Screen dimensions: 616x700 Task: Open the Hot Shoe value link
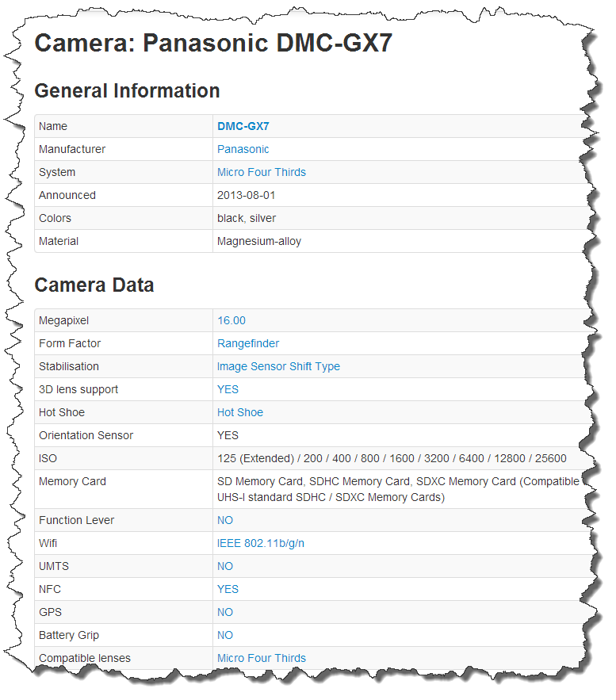(239, 412)
